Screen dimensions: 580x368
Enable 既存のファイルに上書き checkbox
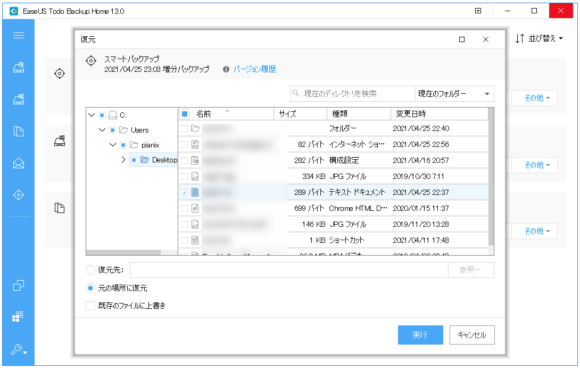pos(90,306)
